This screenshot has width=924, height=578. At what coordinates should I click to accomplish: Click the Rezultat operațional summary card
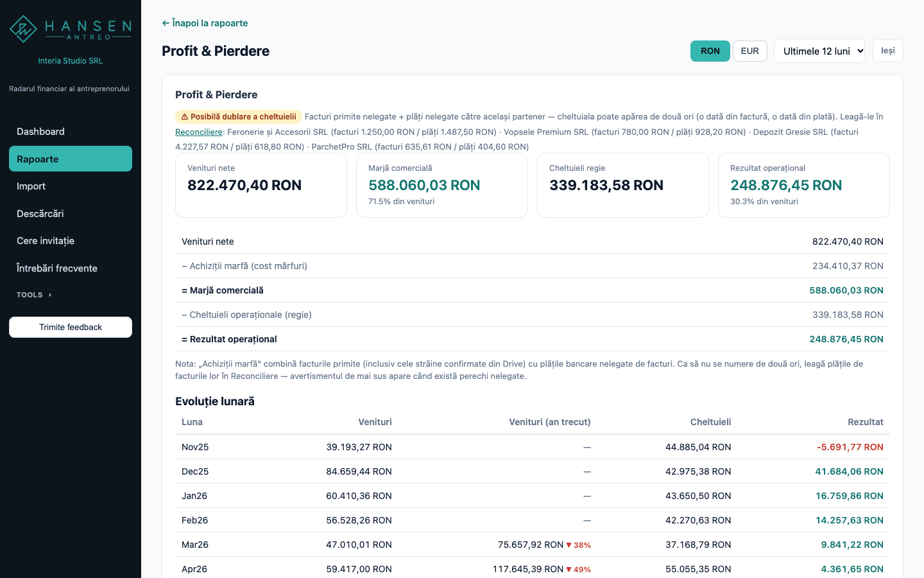(x=804, y=185)
